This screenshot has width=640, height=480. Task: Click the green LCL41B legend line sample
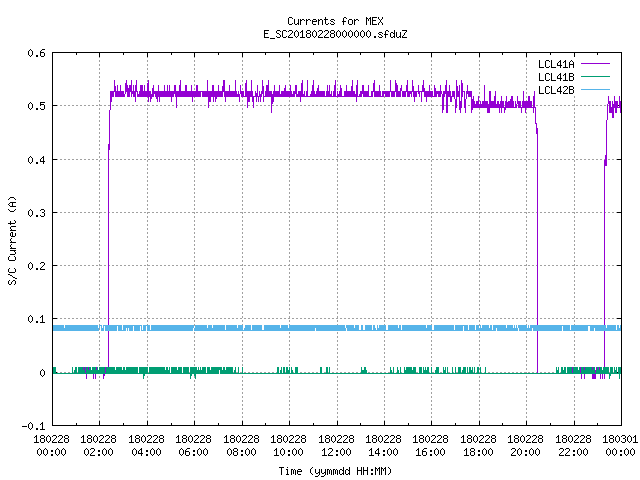coord(595,76)
